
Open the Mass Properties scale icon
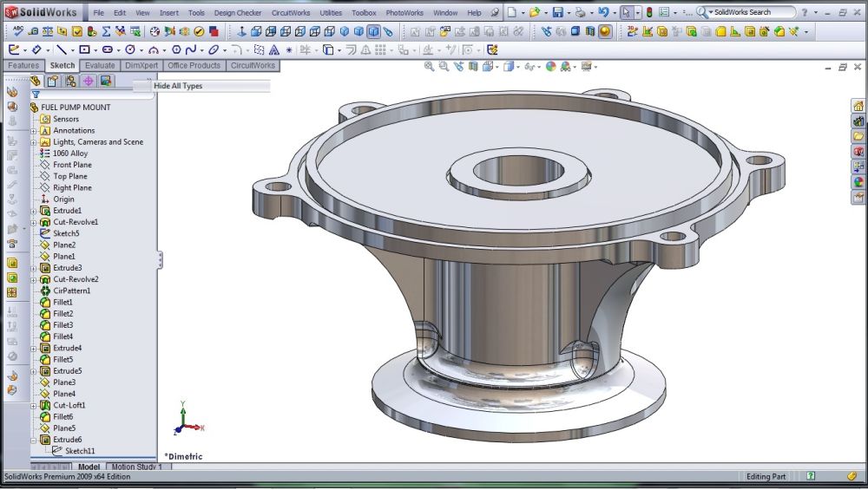[48, 31]
